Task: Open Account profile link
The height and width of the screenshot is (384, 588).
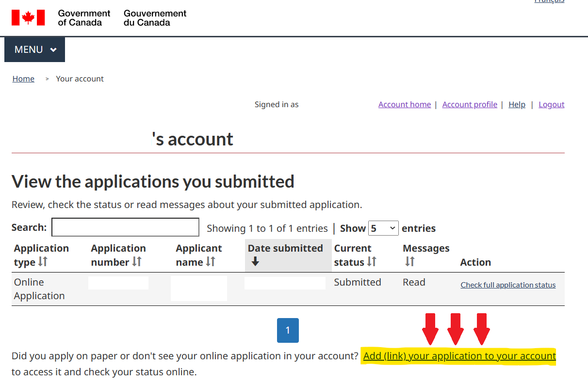Action: (470, 104)
